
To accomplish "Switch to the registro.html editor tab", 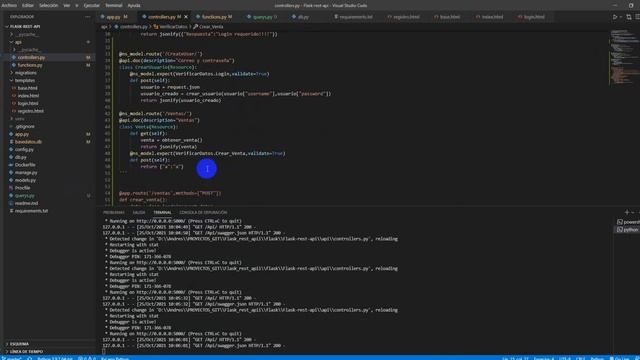I will (x=406, y=17).
